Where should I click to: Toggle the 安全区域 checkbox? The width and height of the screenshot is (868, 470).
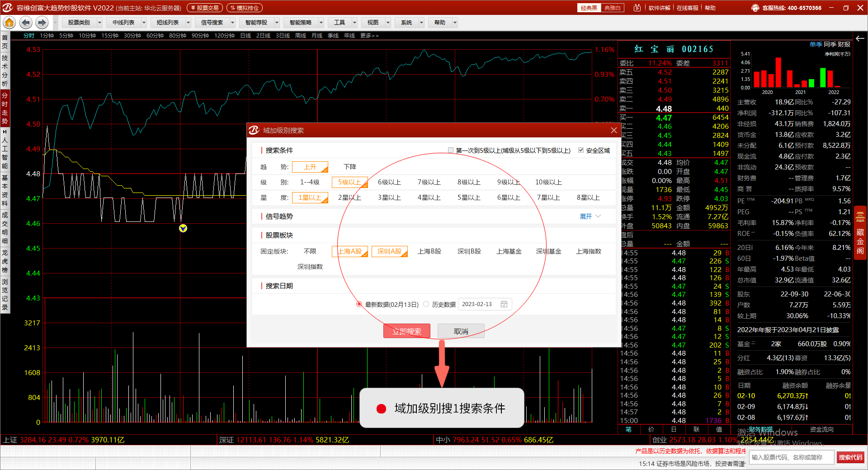click(x=581, y=150)
